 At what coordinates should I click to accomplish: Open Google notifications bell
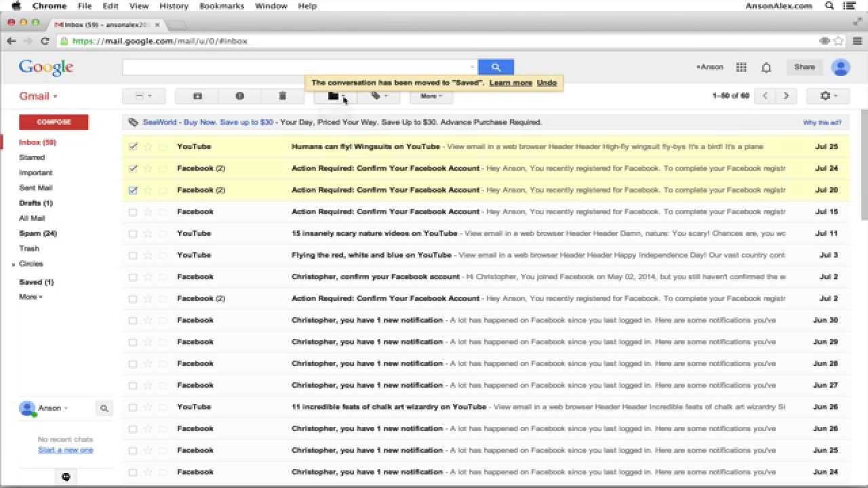[766, 67]
